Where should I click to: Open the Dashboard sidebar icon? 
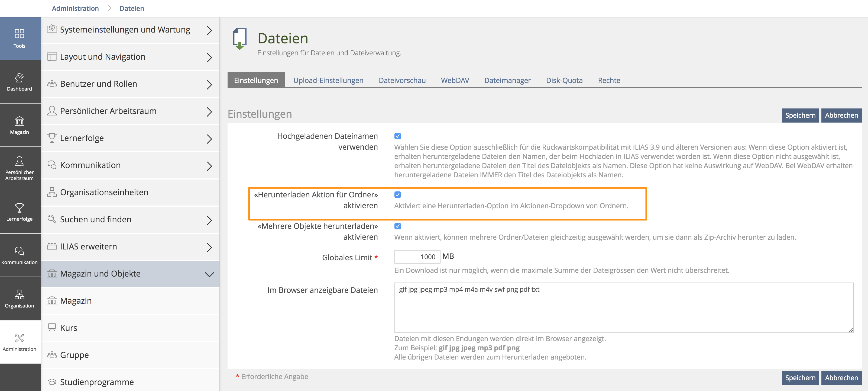point(20,82)
